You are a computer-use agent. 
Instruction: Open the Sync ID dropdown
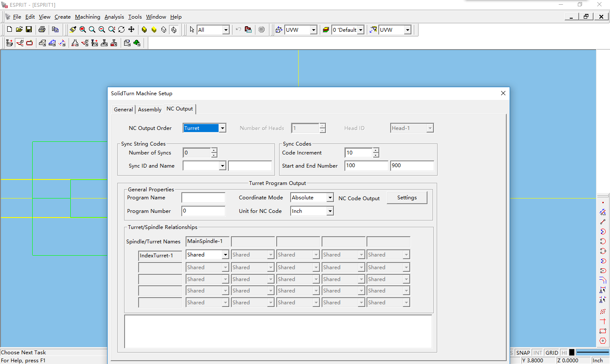[222, 166]
